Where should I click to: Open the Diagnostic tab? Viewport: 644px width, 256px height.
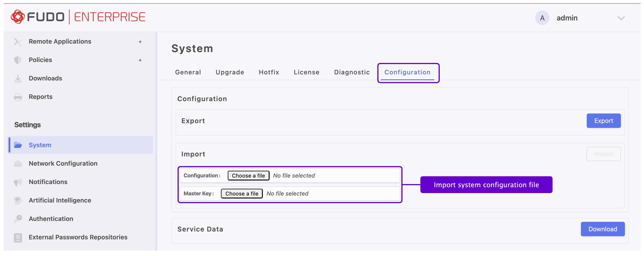(x=352, y=72)
